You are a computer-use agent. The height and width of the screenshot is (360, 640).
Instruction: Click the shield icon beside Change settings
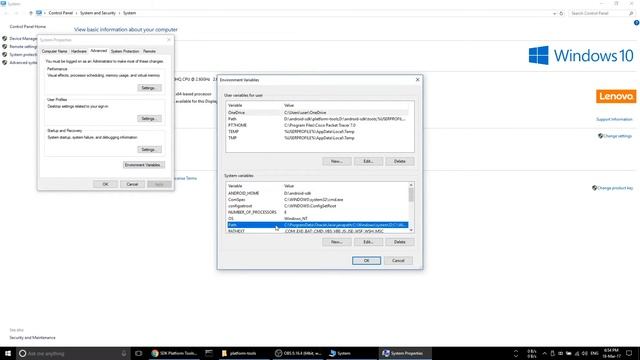[600, 136]
